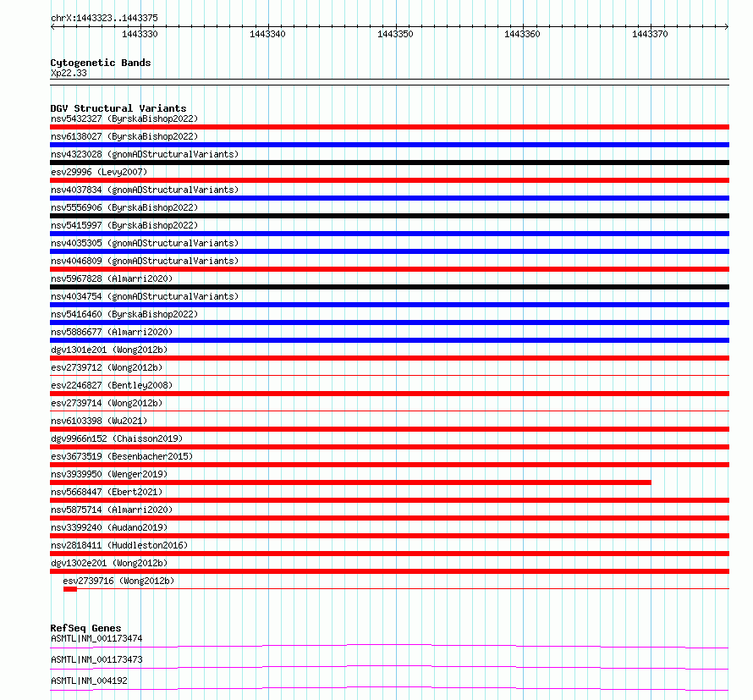This screenshot has height=700, width=753.
Task: Click nsv5415997 (ByrskaBishop2022) text
Action: (x=124, y=225)
